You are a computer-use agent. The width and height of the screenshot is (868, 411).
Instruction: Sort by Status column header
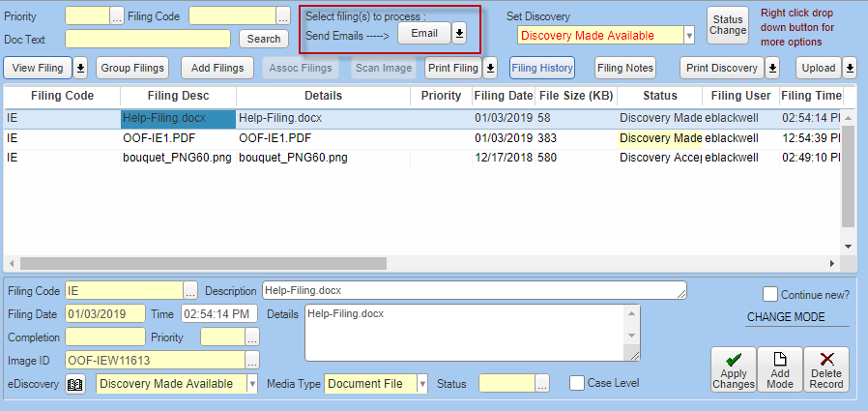click(660, 96)
